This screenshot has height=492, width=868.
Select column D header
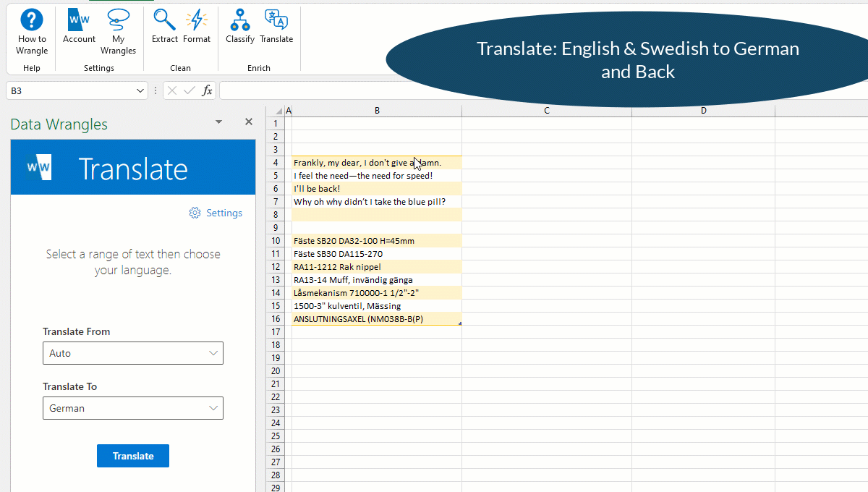click(x=703, y=111)
